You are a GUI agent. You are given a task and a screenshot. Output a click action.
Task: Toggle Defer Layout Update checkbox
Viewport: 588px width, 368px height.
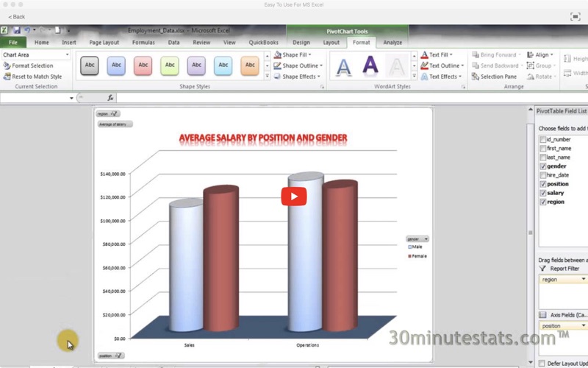pos(542,363)
